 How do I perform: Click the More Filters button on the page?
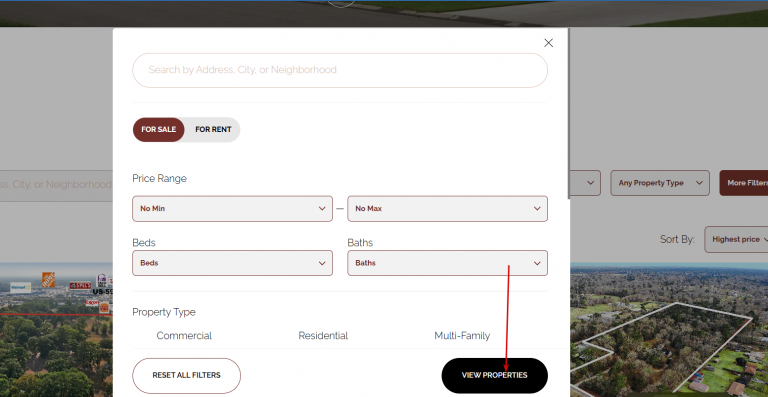(744, 183)
